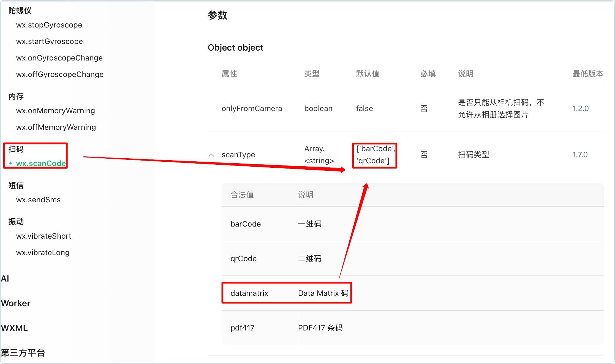Image resolution: width=615 pixels, height=364 pixels.
Task: Expand the WXML sidebar section
Action: 14,328
